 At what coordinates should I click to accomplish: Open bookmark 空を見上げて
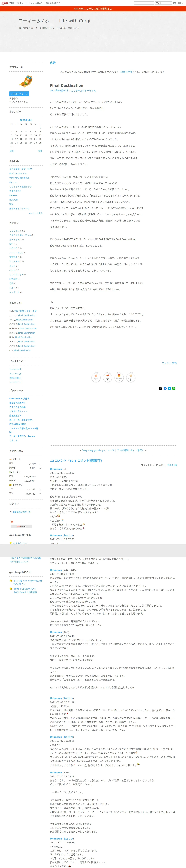[15, 415]
